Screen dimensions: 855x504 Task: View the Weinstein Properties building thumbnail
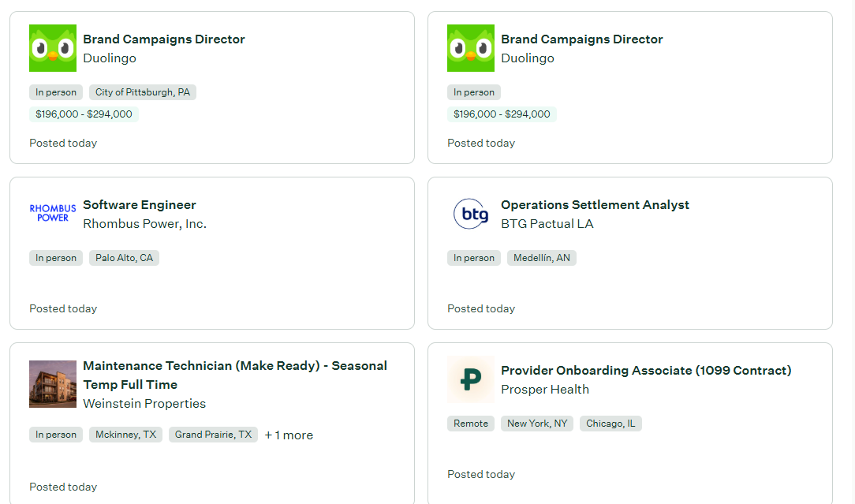tap(53, 384)
